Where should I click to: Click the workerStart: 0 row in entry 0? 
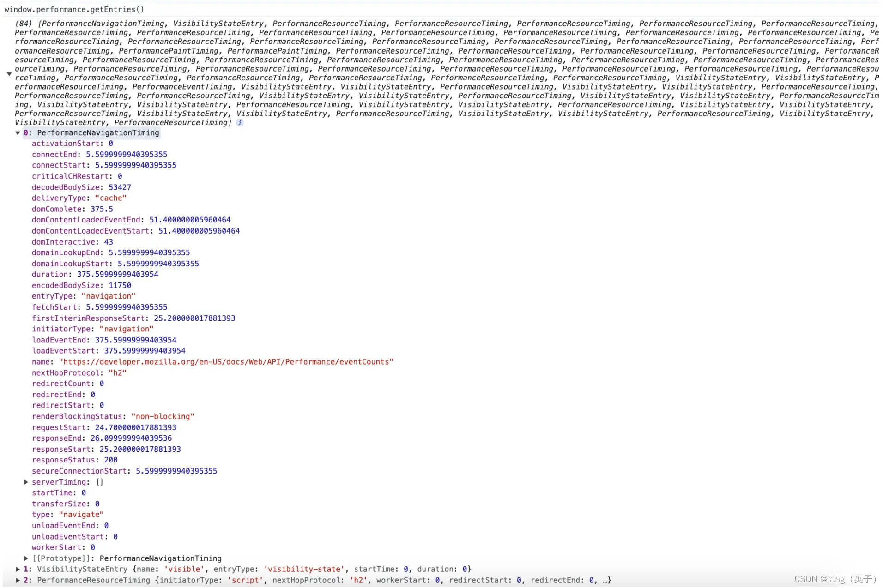click(64, 547)
